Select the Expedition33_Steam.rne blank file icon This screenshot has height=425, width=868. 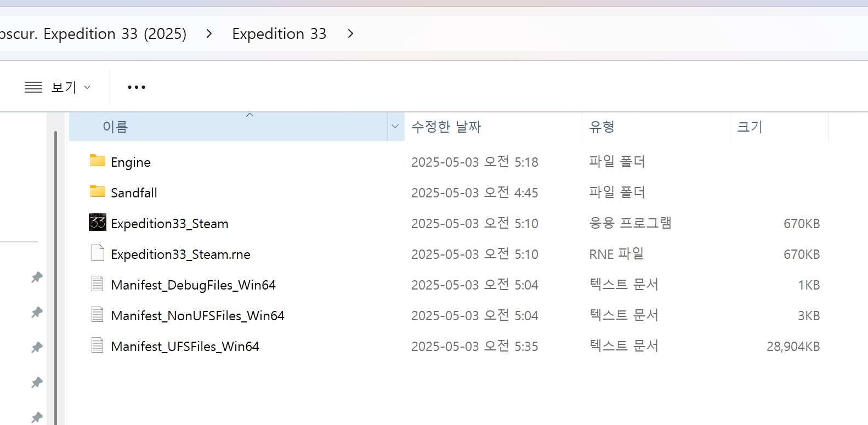(x=98, y=253)
